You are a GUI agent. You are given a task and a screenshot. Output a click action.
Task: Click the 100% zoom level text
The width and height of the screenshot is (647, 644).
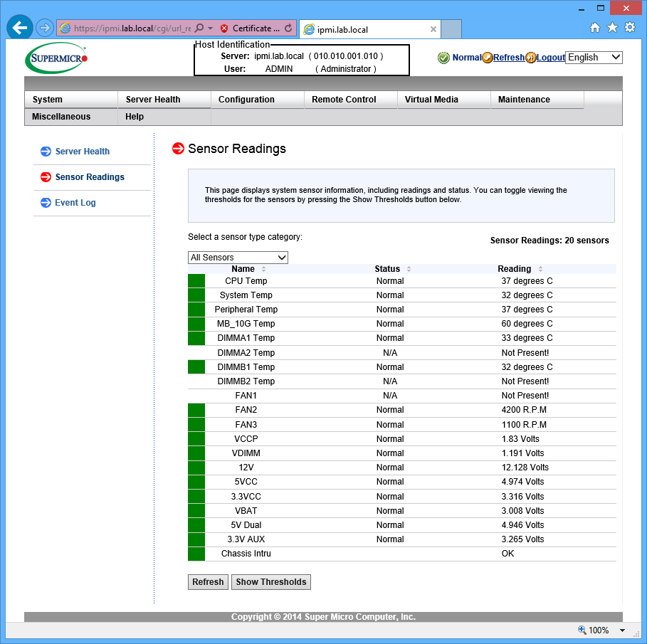click(x=599, y=630)
